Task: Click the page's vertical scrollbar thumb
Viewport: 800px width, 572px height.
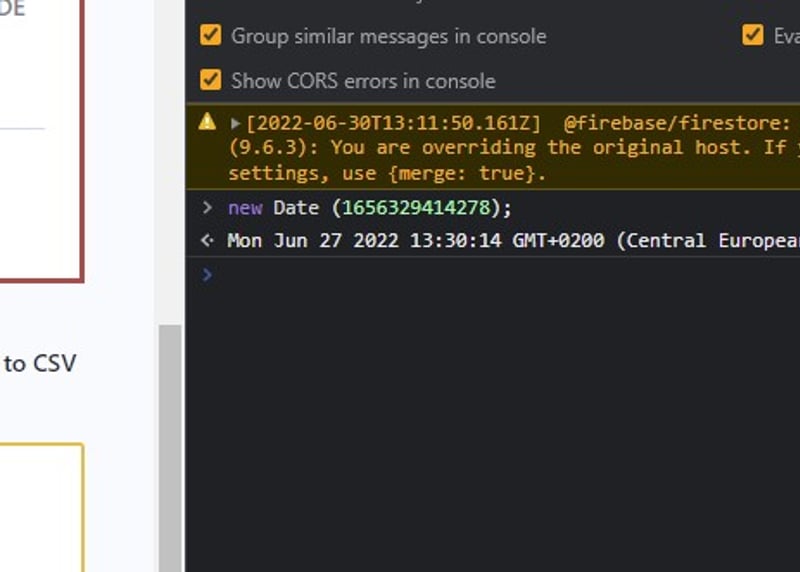Action: [170, 440]
